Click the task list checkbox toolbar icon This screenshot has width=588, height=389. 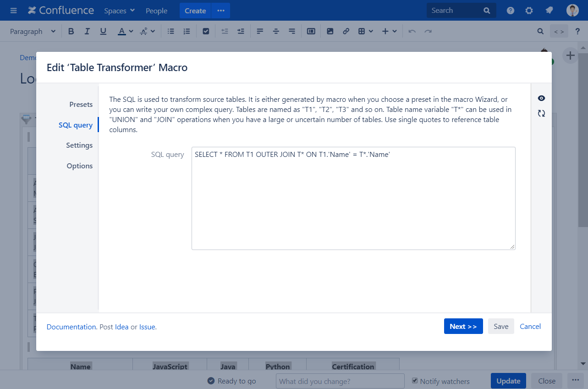coord(206,31)
